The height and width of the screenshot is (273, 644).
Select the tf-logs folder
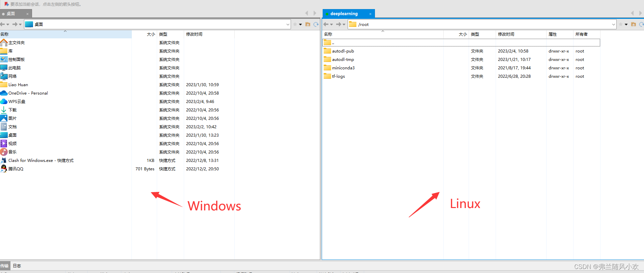tap(334, 76)
